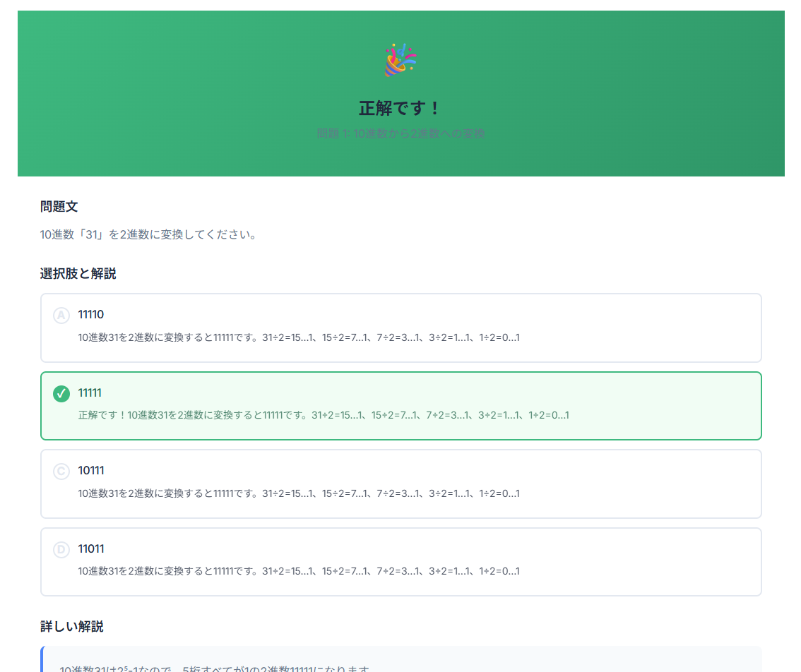Click the 問題文 section heading
Image resolution: width=801 pixels, height=672 pixels.
pyautogui.click(x=59, y=206)
